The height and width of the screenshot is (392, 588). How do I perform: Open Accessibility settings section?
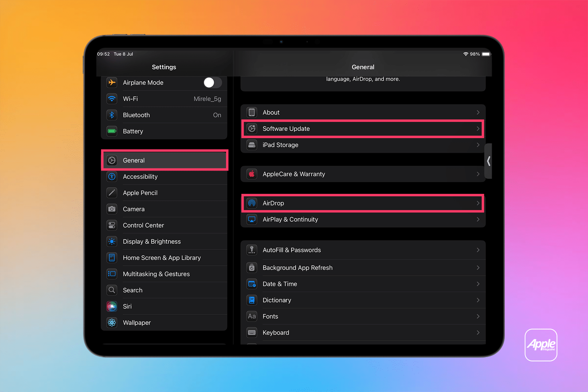[x=164, y=176]
